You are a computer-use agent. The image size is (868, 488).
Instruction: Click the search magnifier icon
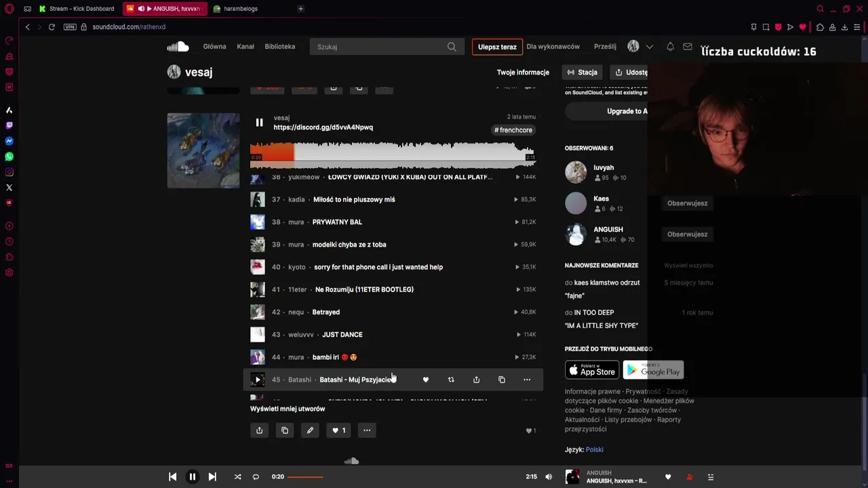(x=452, y=47)
